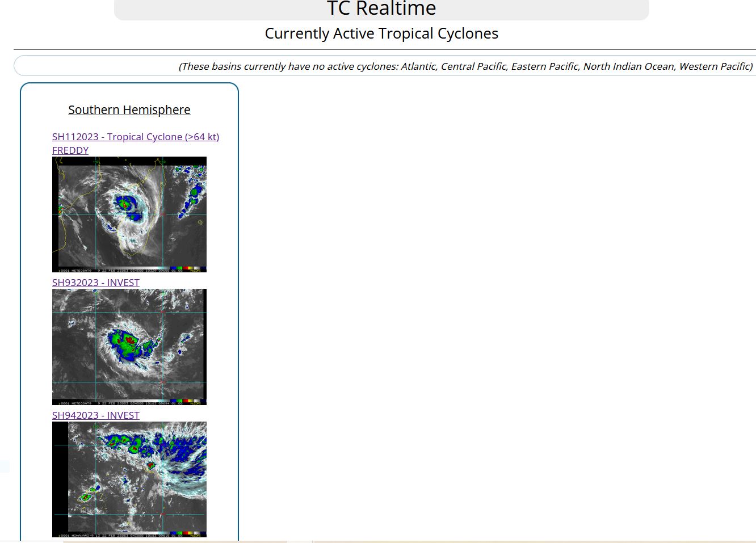Click the Southern Hemisphere basin heading
The image size is (756, 543).
click(x=129, y=110)
